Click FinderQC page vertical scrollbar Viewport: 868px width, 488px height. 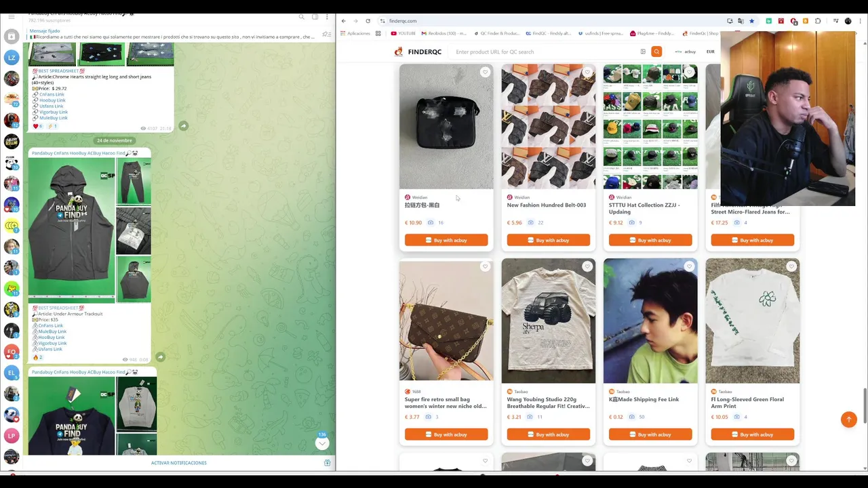[865, 405]
